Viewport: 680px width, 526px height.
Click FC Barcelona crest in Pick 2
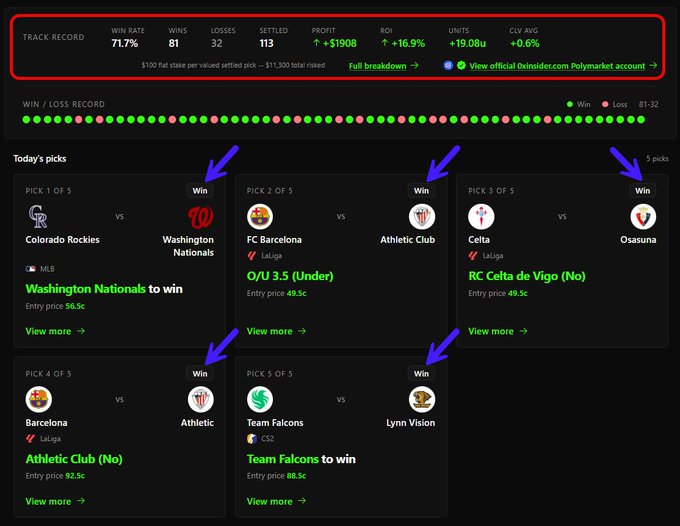click(x=260, y=216)
